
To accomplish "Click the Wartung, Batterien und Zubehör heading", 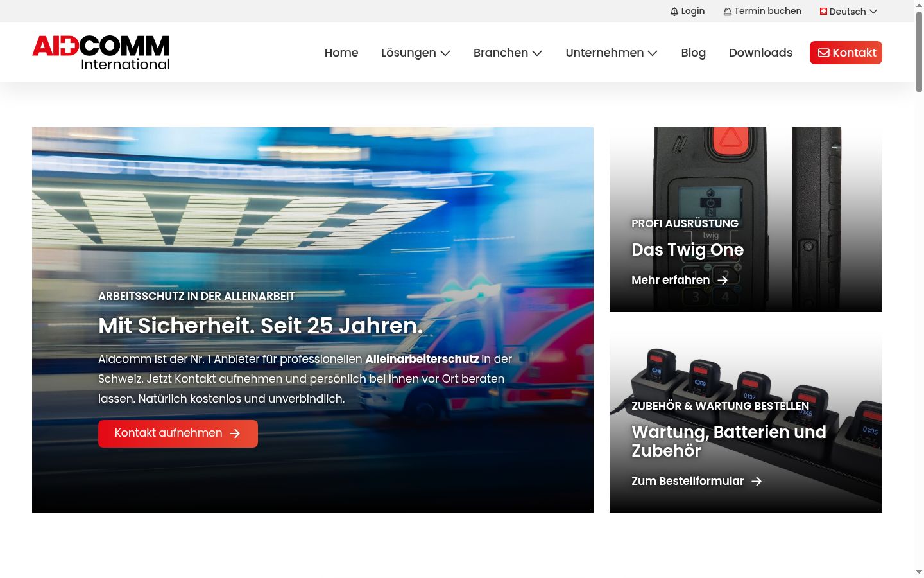I will click(729, 441).
